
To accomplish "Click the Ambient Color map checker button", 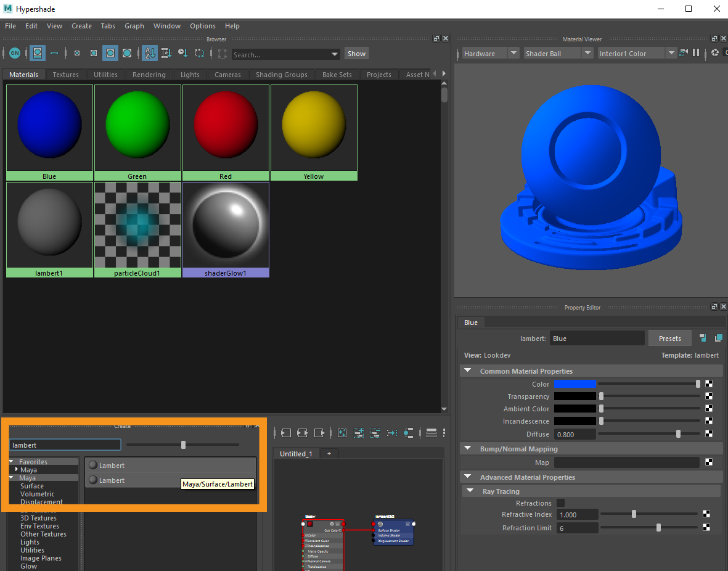I will [709, 408].
